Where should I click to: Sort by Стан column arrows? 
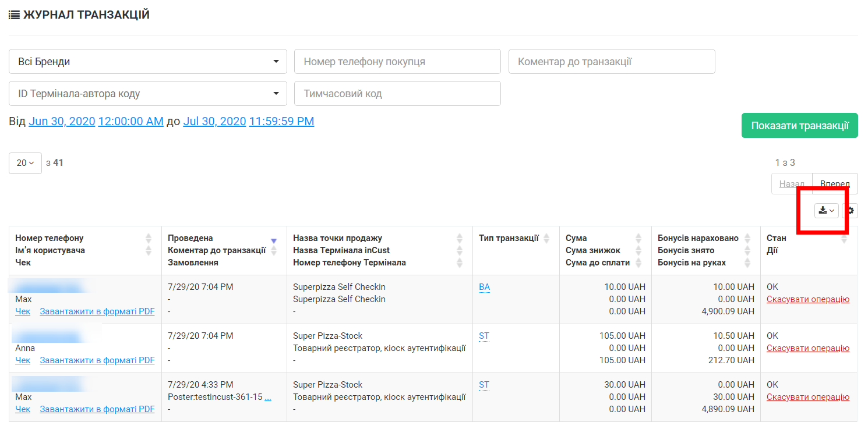click(844, 238)
